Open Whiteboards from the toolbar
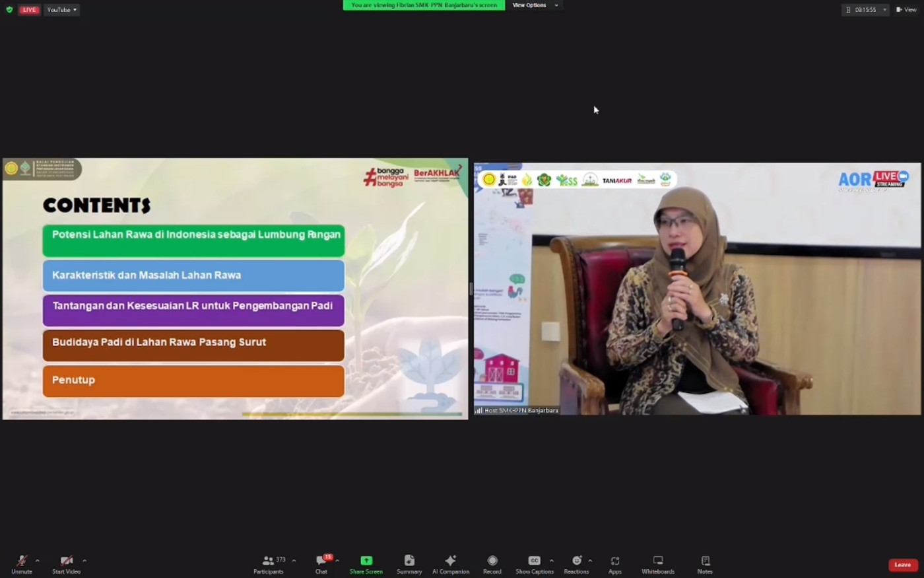This screenshot has width=924, height=578. pyautogui.click(x=658, y=561)
